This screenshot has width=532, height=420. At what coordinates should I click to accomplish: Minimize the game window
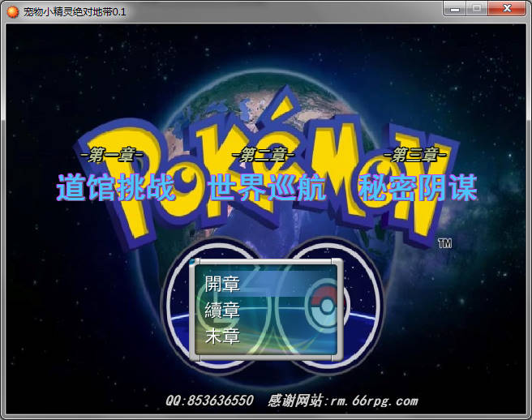click(455, 8)
